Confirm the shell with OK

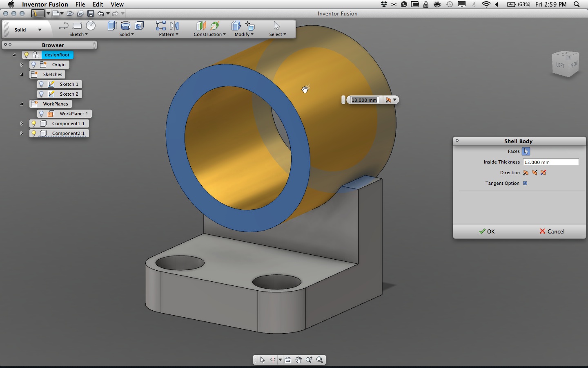click(x=487, y=231)
